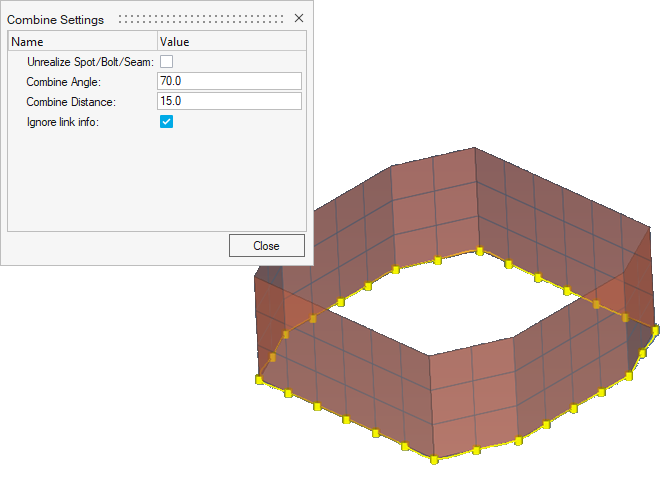
Task: Pick the yellow connector at bottom front corner
Action: coord(436,458)
